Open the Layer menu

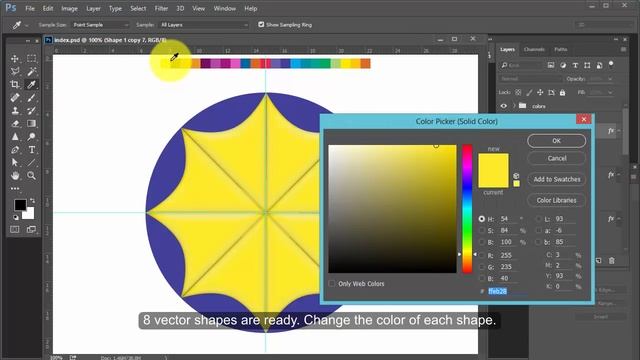click(93, 8)
